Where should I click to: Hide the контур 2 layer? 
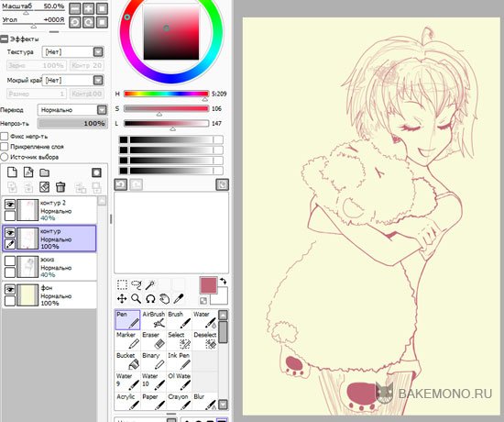pos(10,204)
